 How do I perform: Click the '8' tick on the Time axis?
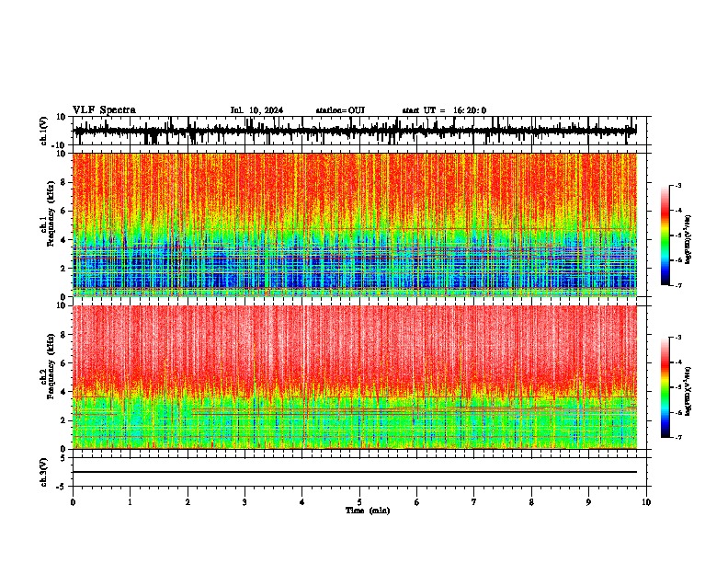pos(531,502)
